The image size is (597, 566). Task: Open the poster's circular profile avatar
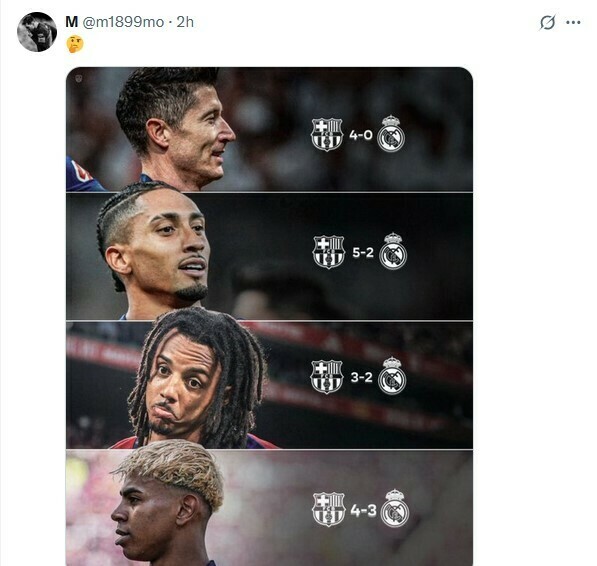pyautogui.click(x=37, y=32)
